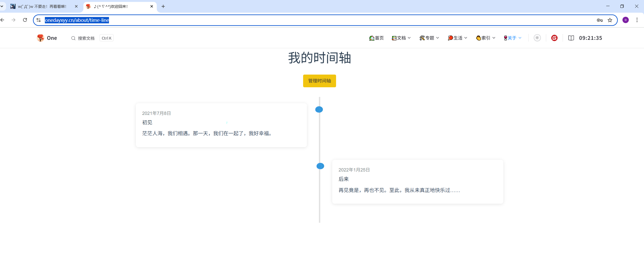
Task: Switch to the 不要走 browser tab
Action: pyautogui.click(x=42, y=7)
